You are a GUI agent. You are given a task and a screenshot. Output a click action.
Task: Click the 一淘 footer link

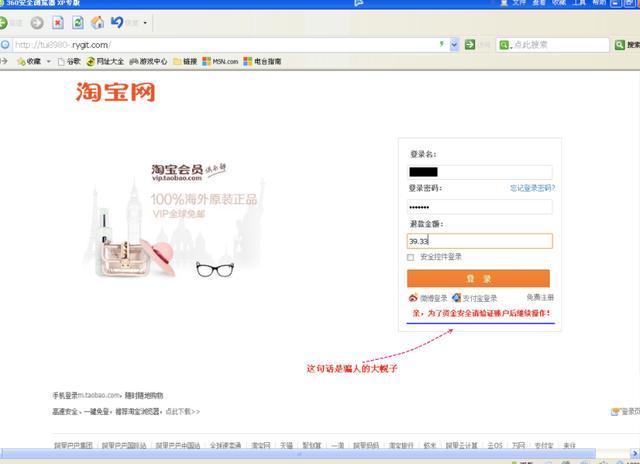(x=338, y=445)
